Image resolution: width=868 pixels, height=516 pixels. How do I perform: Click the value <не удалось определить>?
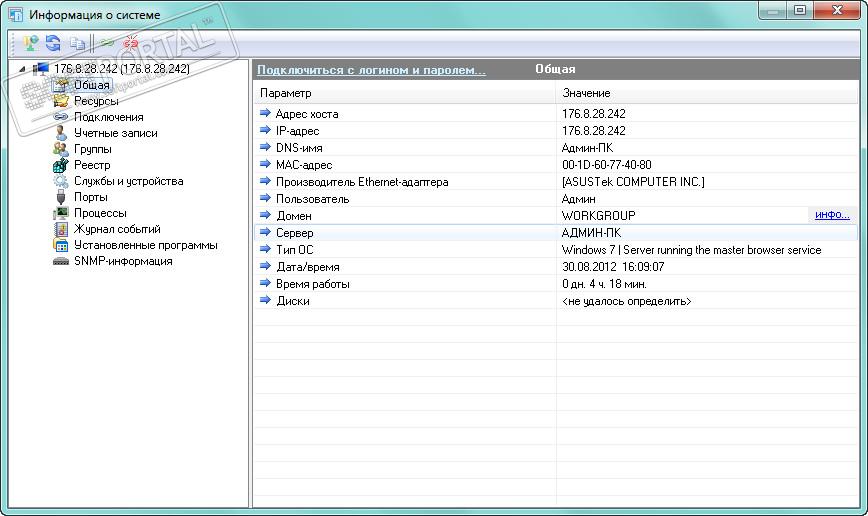click(x=626, y=301)
